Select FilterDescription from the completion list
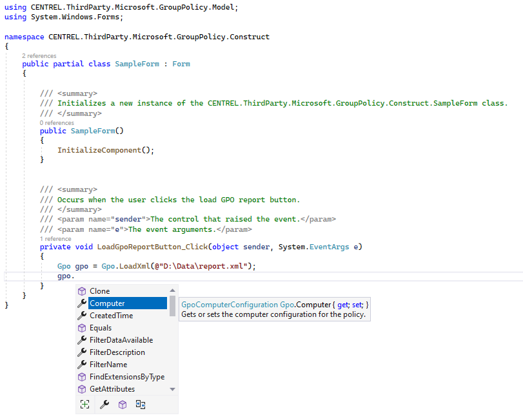This screenshot has width=523, height=420. (117, 352)
